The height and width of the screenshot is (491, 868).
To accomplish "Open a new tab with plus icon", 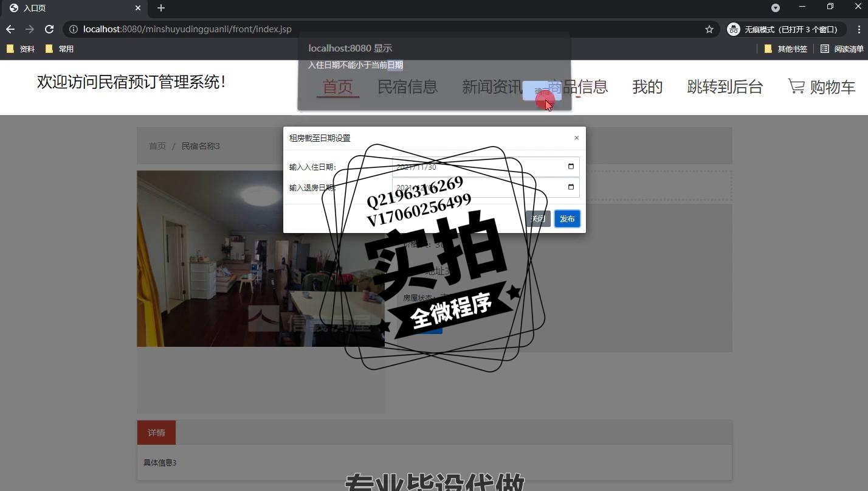I will 161,8.
